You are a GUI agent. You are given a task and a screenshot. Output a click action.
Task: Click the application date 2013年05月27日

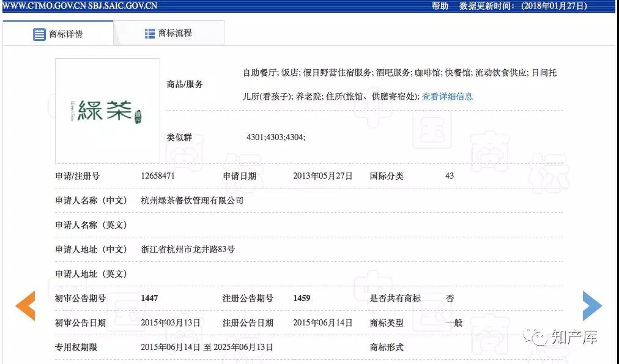tap(323, 176)
